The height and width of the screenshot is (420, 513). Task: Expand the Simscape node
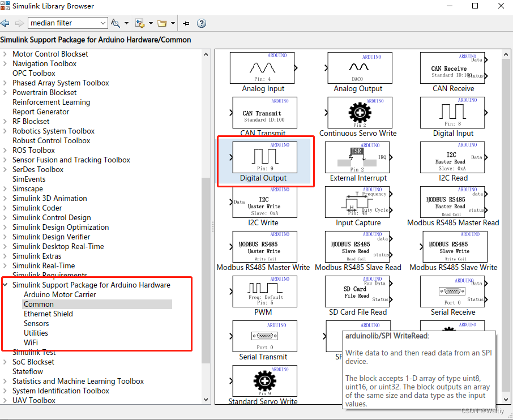pos(5,188)
